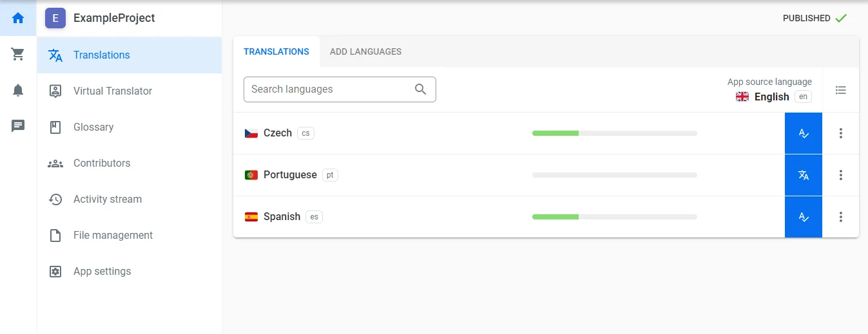Open Glossary in the sidebar

(x=130, y=127)
